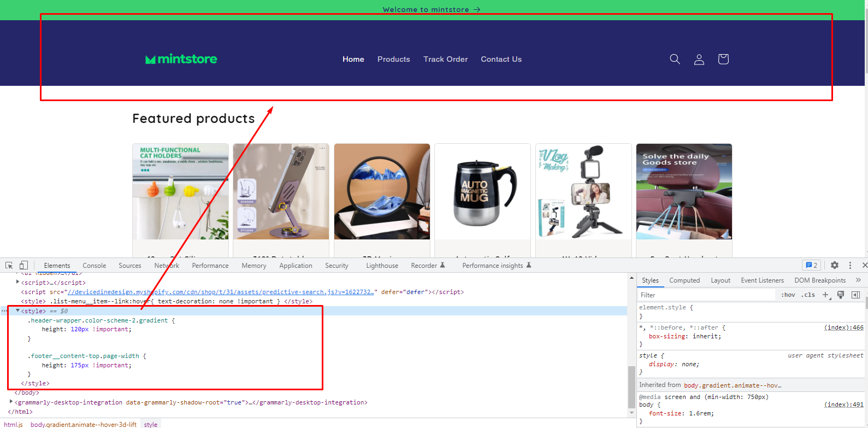Open the DevTools settings gear

tap(835, 265)
